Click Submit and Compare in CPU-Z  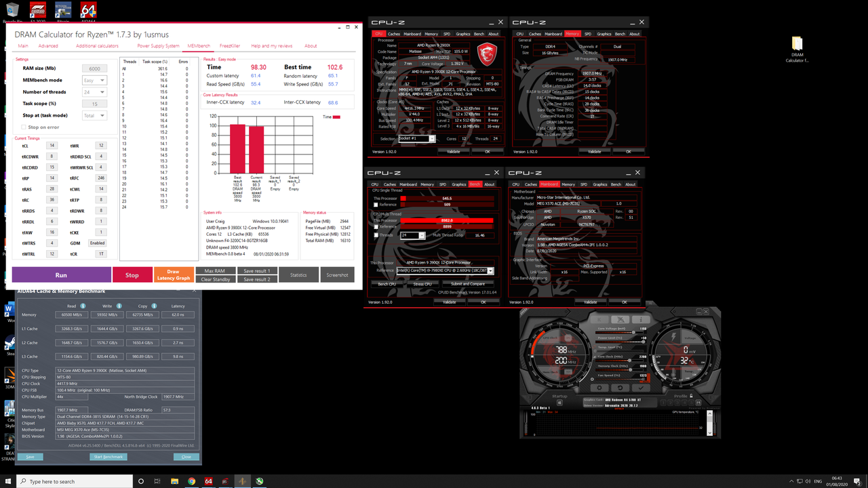click(468, 284)
